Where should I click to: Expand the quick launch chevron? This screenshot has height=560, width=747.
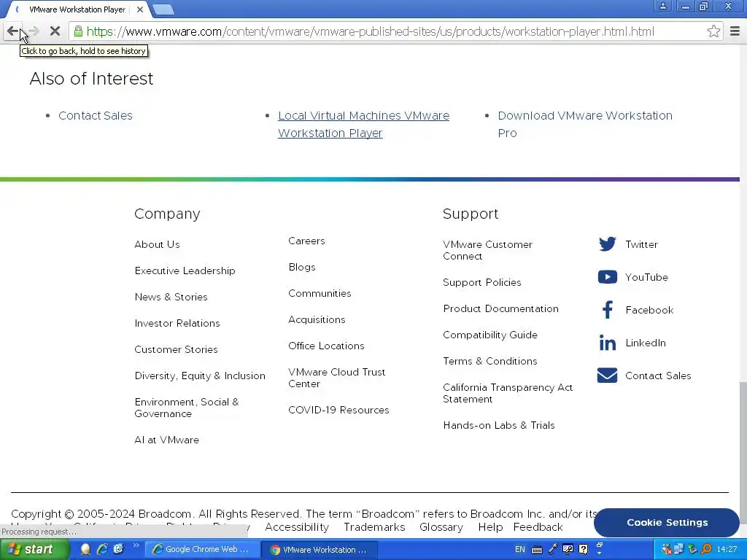(x=136, y=545)
